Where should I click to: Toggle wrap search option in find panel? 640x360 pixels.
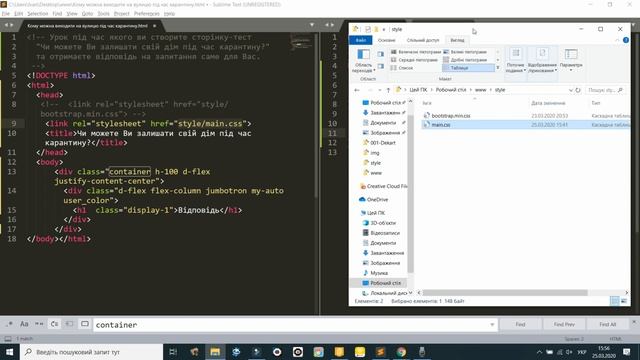click(x=54, y=324)
